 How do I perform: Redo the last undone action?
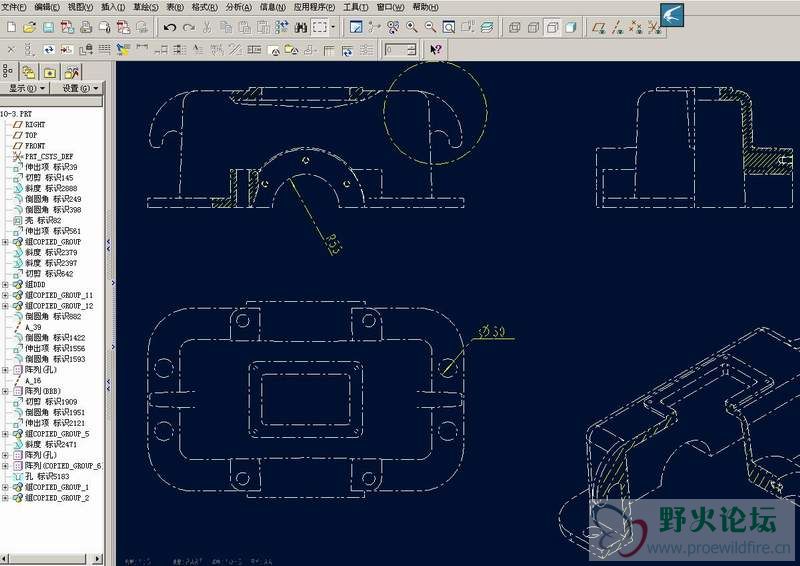(189, 27)
